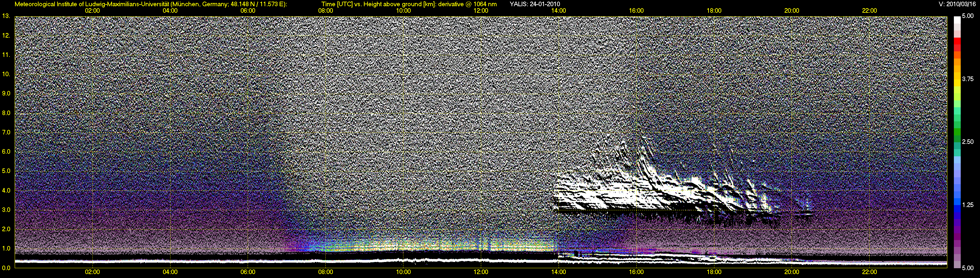This screenshot has width=980, height=278.
Task: Click the bright blue segment of the colorbar
Action: [957, 202]
